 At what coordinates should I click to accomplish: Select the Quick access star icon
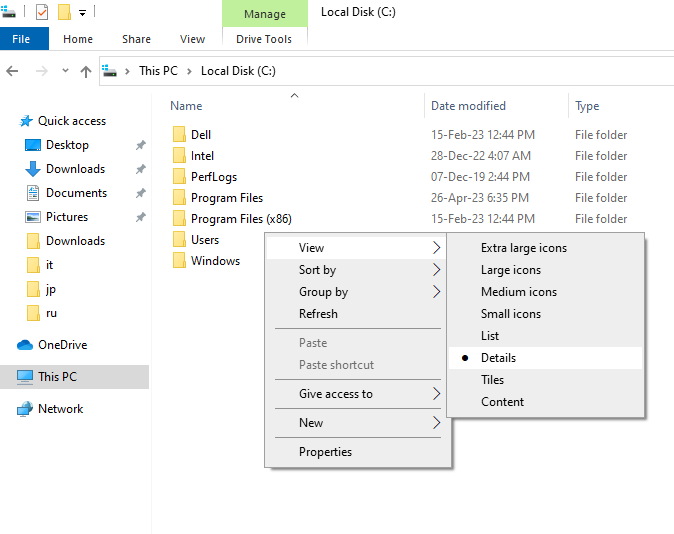point(26,121)
